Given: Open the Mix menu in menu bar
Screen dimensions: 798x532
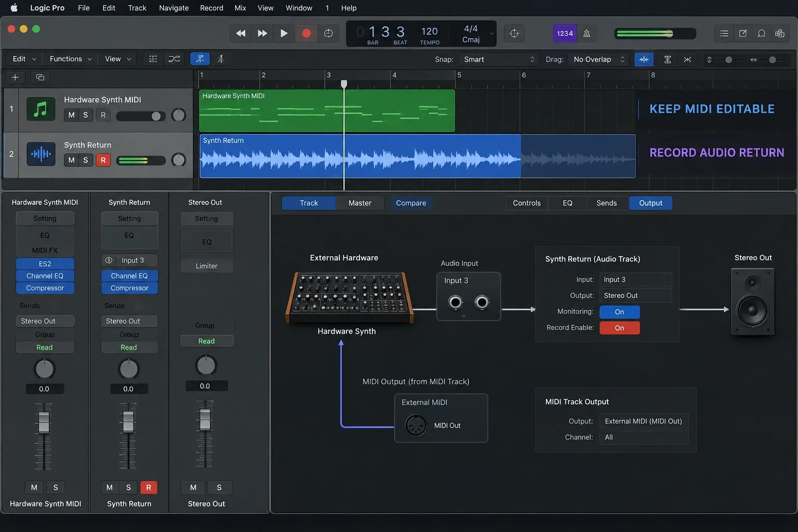Looking at the screenshot, I should (x=240, y=8).
